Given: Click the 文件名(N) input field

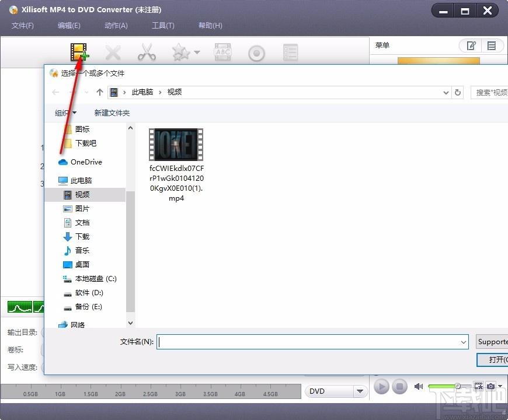Looking at the screenshot, I should [312, 342].
